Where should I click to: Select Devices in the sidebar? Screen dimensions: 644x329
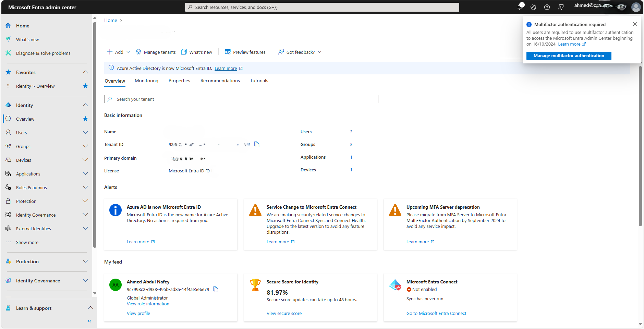tap(24, 160)
